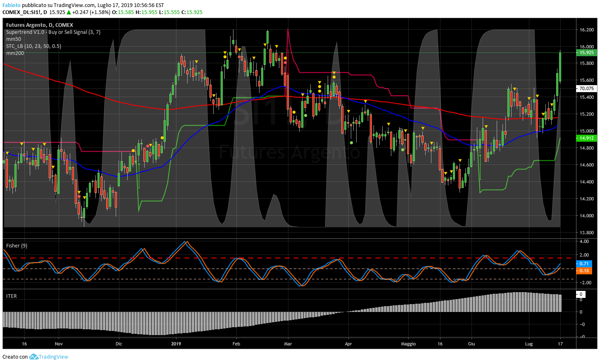Click the Giu date axis label

(471, 344)
